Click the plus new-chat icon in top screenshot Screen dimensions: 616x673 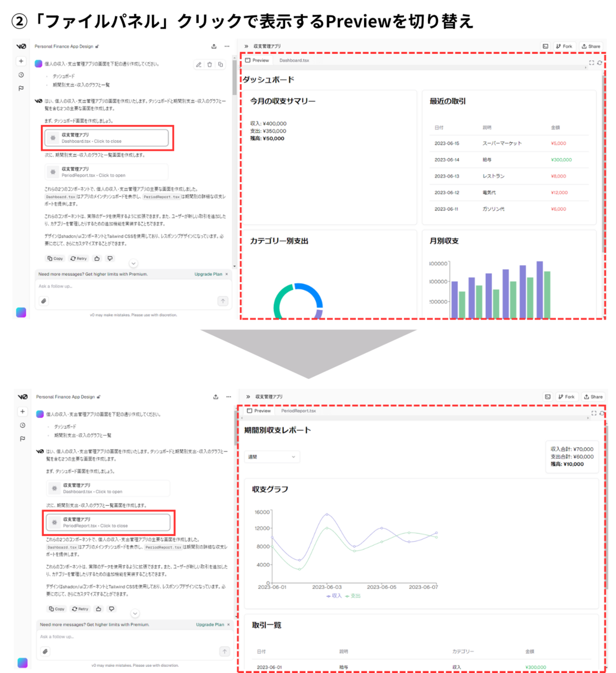click(21, 61)
